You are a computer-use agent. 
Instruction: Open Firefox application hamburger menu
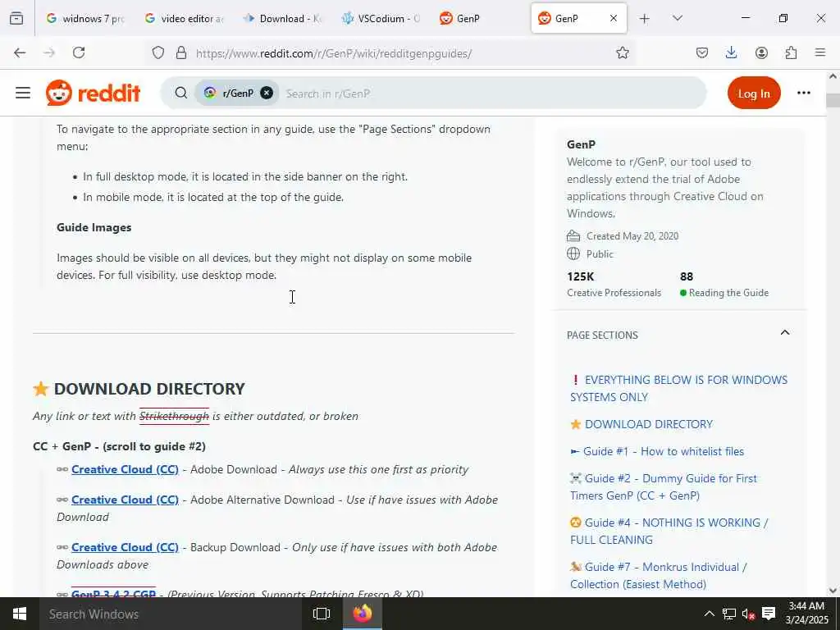[820, 52]
